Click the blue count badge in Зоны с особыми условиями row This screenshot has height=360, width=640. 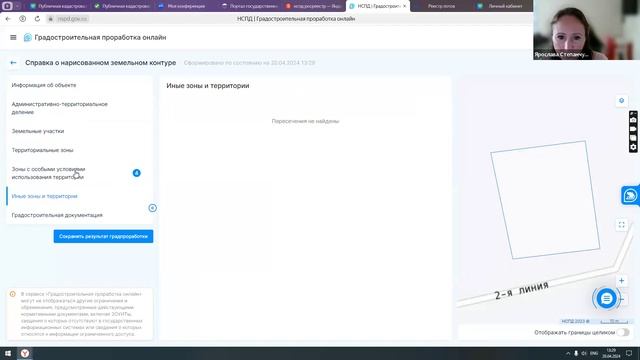[x=136, y=173]
